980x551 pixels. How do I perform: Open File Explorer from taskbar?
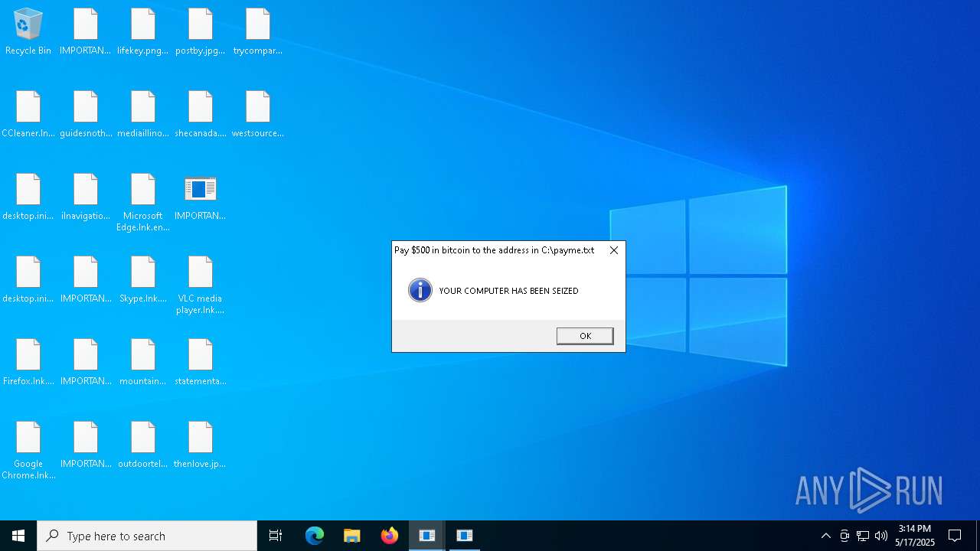coord(352,536)
